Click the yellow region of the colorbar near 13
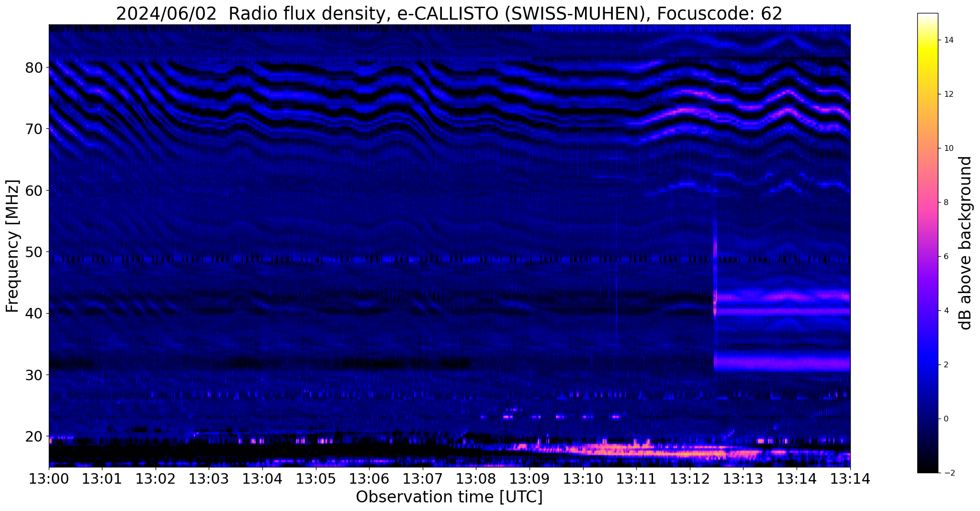 tap(927, 67)
